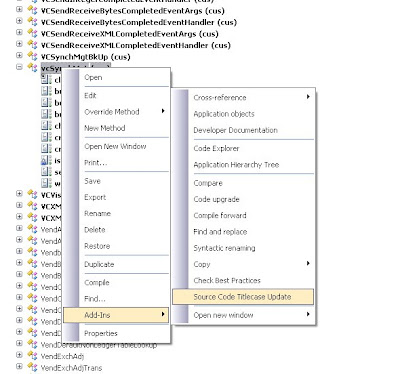Expand the VCSendReceiveBytesCompletedEventHandler node
400x374 pixels.
tap(19, 21)
